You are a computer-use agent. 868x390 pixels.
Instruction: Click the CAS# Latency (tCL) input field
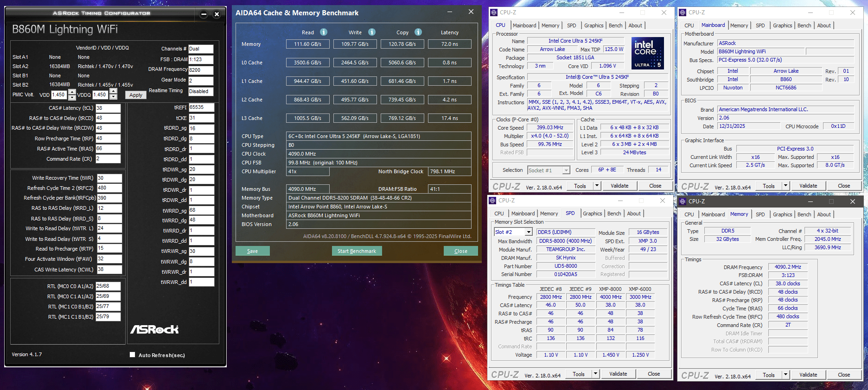tap(108, 108)
